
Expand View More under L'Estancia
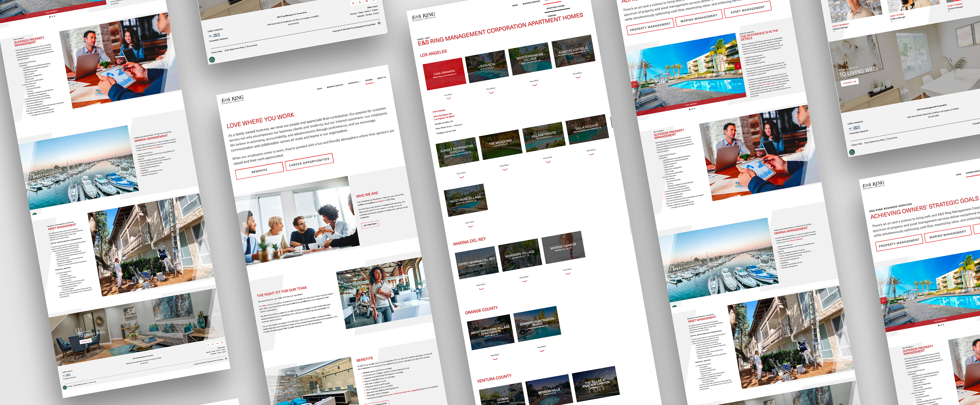[x=491, y=90]
